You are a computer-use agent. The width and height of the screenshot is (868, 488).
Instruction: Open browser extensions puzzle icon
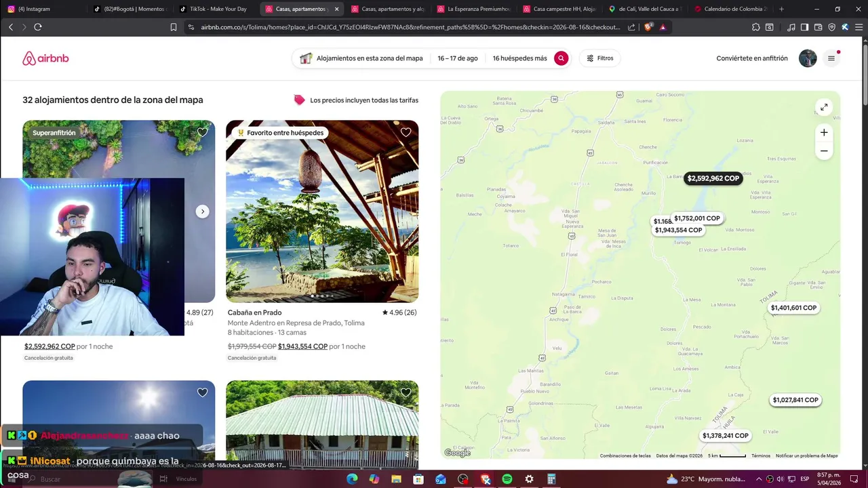[756, 27]
